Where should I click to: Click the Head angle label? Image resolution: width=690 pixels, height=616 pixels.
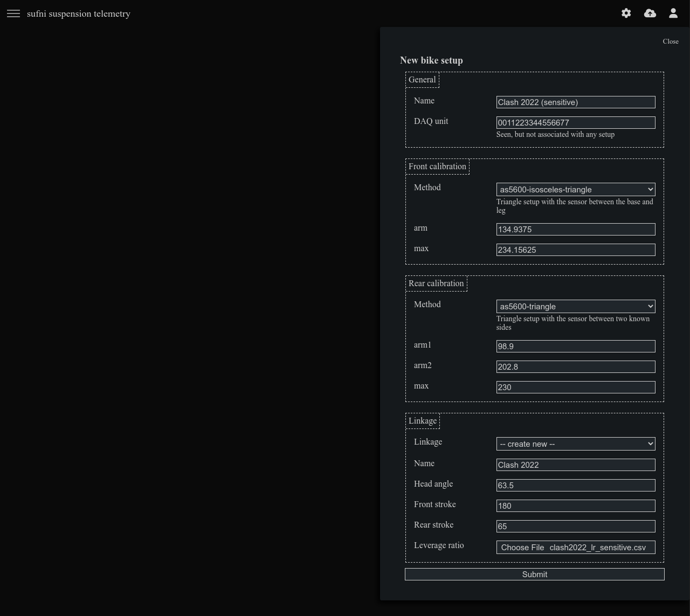(433, 484)
